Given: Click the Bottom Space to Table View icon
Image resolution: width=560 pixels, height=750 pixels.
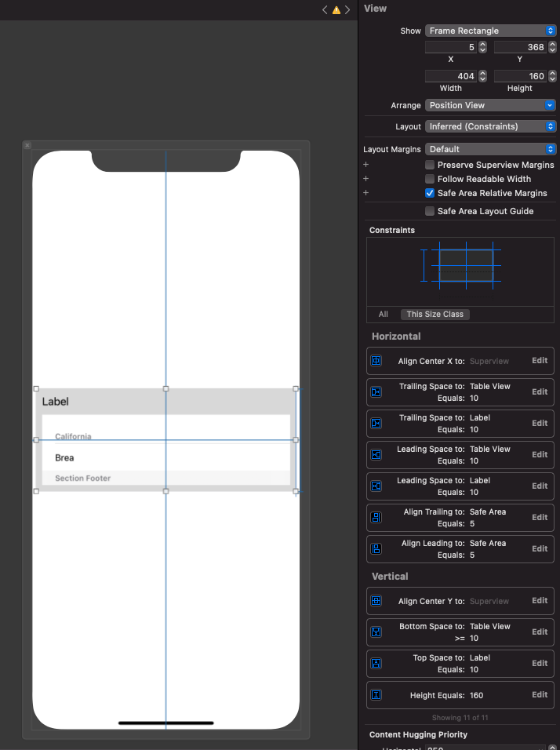Looking at the screenshot, I should tap(376, 632).
